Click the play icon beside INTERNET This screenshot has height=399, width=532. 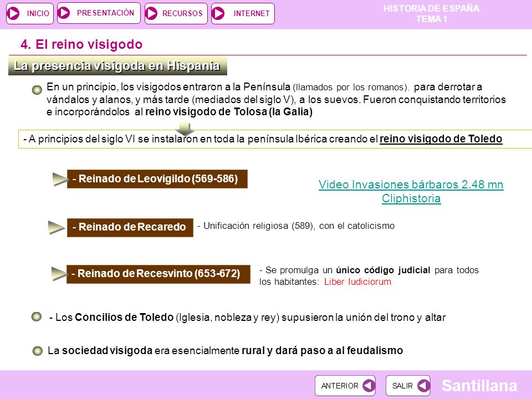click(218, 13)
